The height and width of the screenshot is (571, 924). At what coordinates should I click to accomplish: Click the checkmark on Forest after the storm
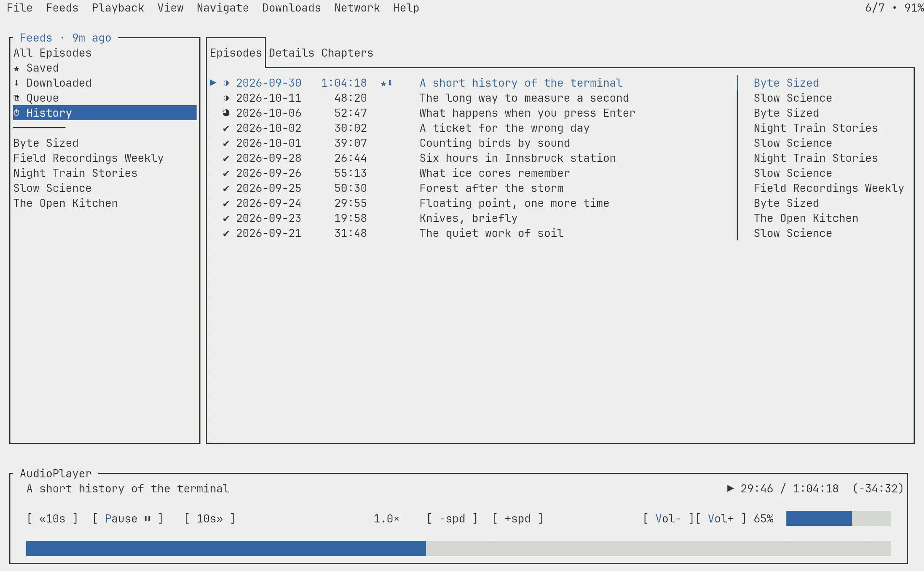coord(226,188)
